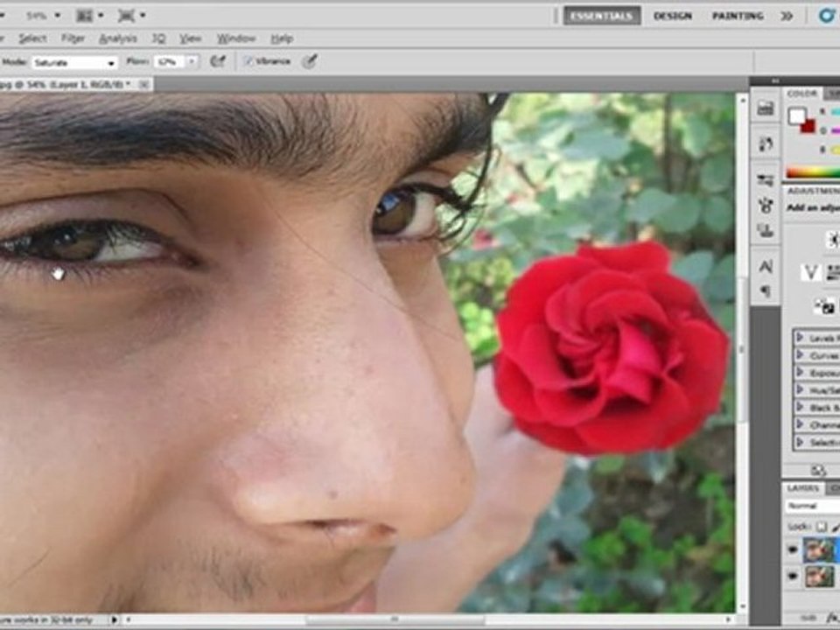The width and height of the screenshot is (840, 630).
Task: Open the layer blend mode Normal dropdown
Action: coord(813,506)
